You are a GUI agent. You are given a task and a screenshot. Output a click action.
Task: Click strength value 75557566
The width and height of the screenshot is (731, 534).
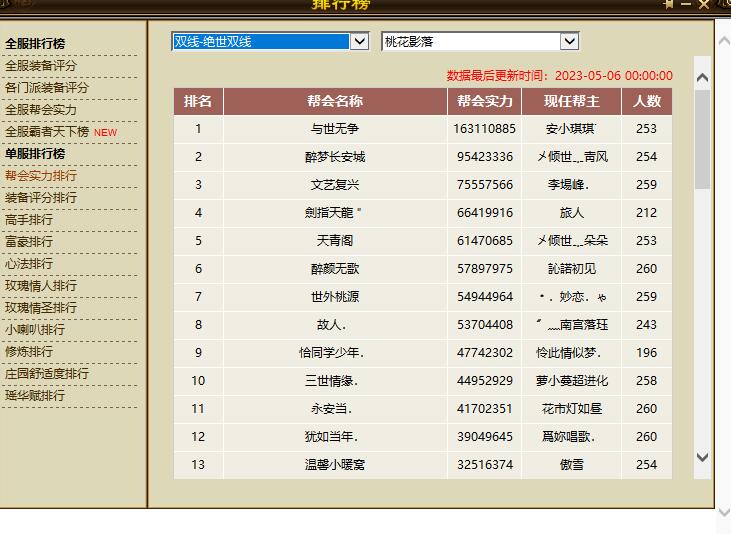pos(484,185)
